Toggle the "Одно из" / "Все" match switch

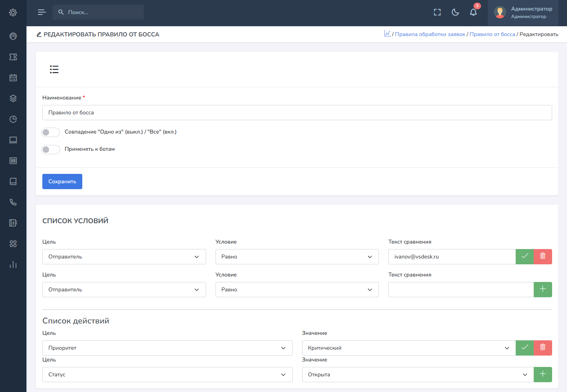tap(51, 132)
